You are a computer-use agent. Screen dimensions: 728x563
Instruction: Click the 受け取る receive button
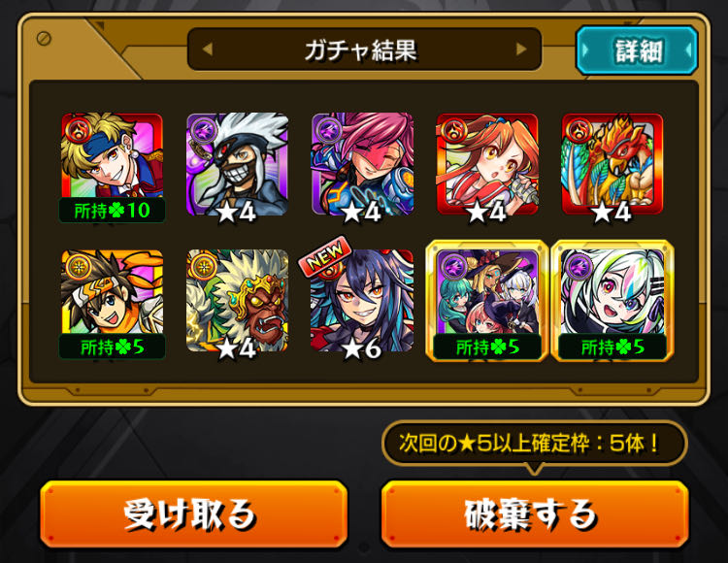pyautogui.click(x=194, y=513)
